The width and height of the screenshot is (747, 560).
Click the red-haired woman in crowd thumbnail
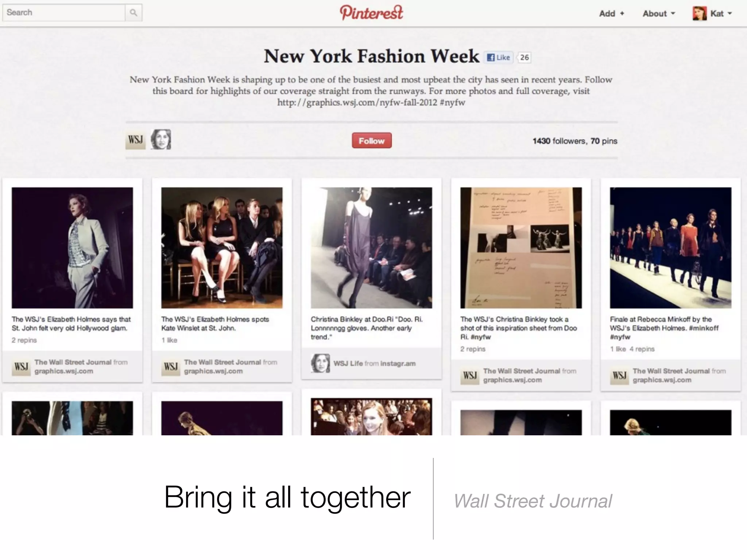[x=371, y=416]
